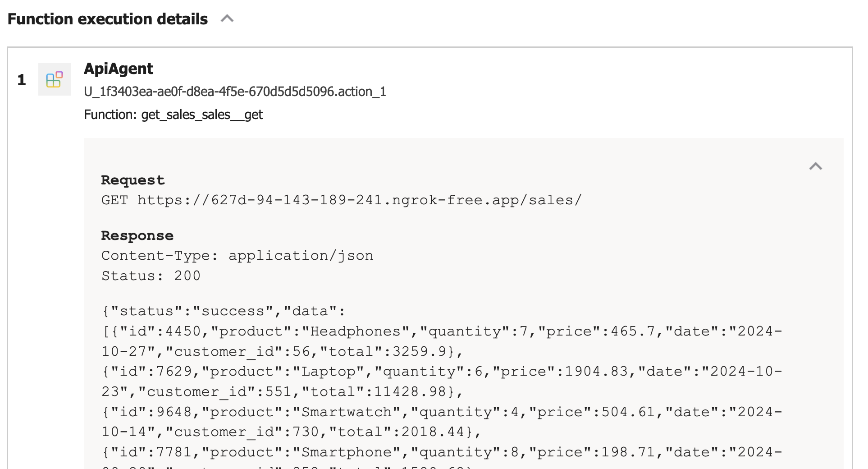
Task: Click the Content-Type: application/json line
Action: tap(237, 255)
